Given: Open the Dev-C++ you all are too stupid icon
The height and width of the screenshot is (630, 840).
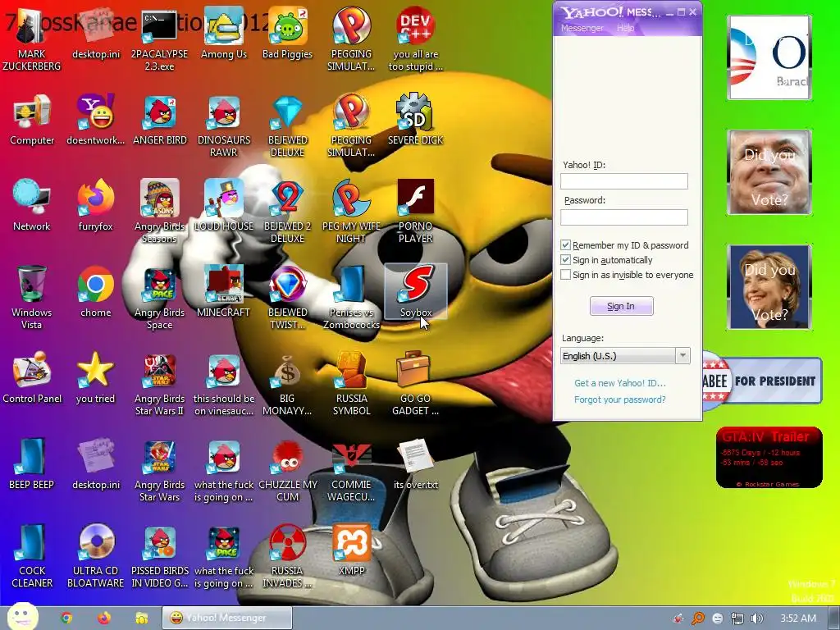Looking at the screenshot, I should pyautogui.click(x=415, y=39).
